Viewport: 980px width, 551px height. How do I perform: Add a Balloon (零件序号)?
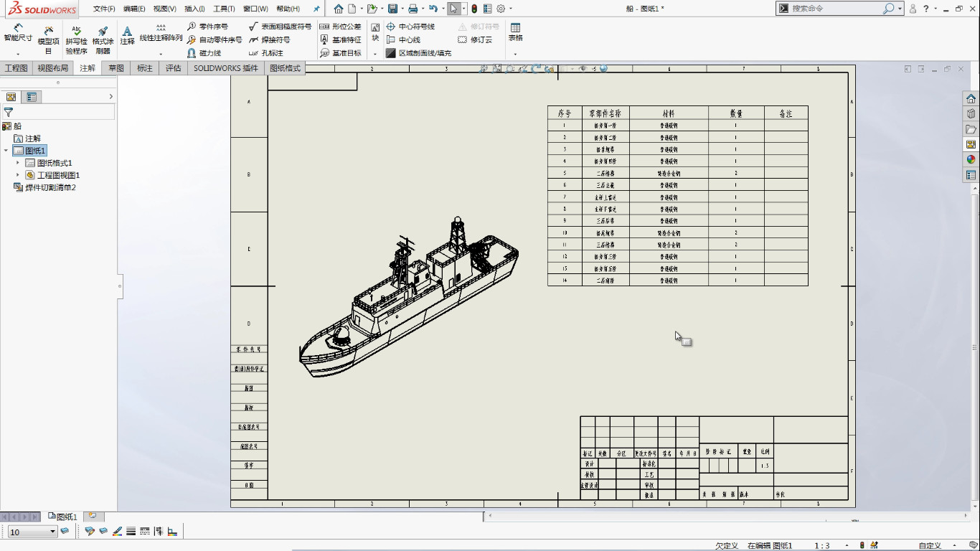(207, 27)
